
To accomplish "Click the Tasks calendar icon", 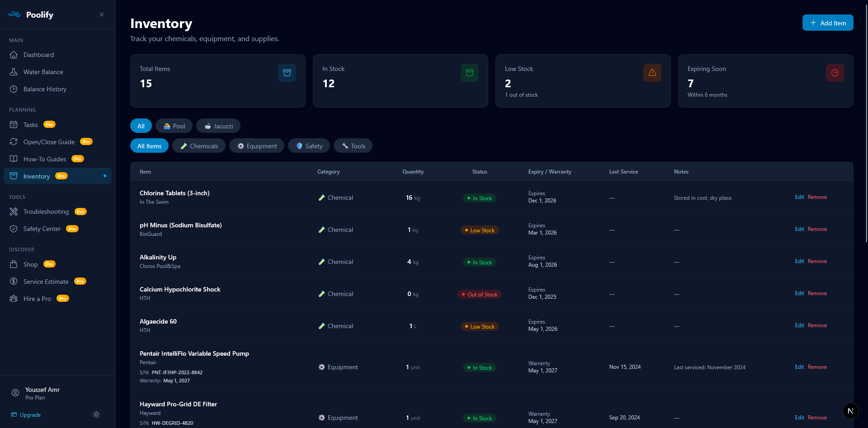I will tap(14, 124).
